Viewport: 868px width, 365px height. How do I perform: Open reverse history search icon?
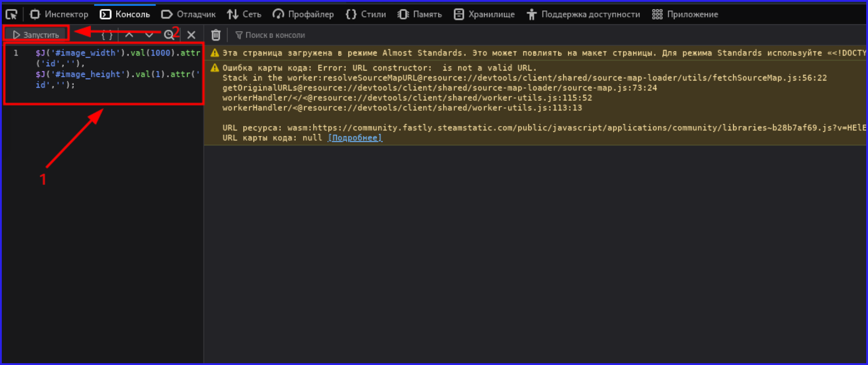(x=169, y=35)
